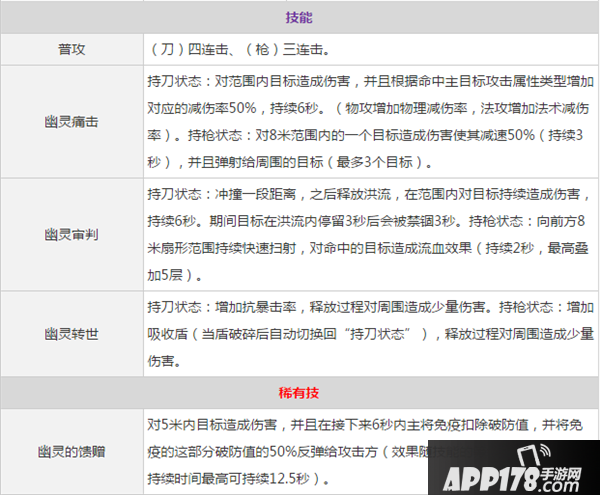
Task: Select the 幽灵转世 skill name
Action: 71,333
